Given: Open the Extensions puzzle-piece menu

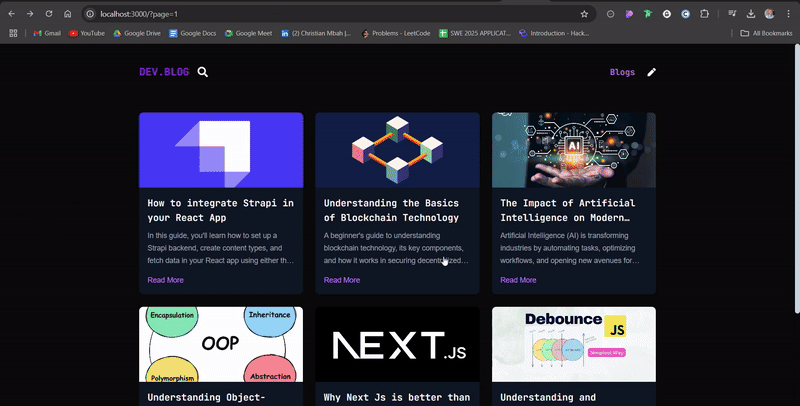Looking at the screenshot, I should pos(705,14).
